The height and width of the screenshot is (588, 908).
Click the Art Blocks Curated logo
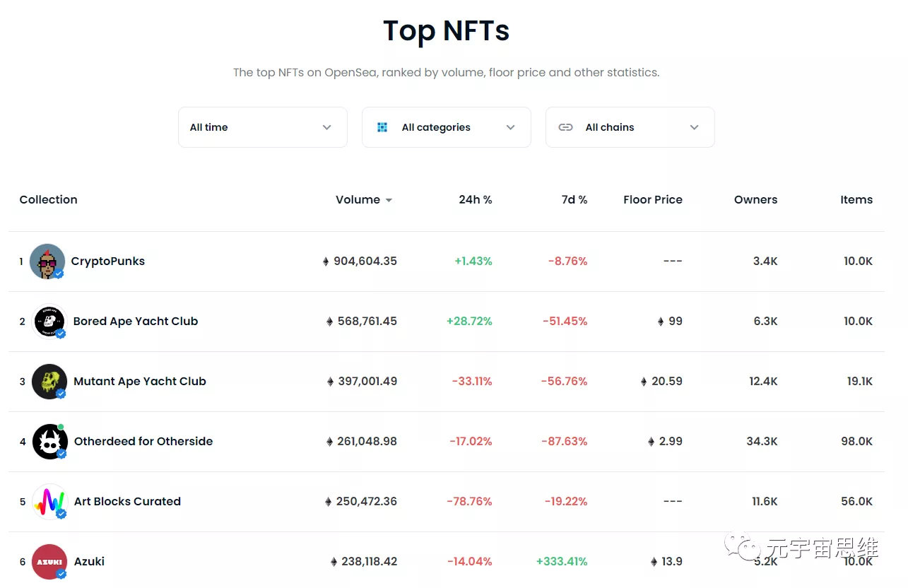[x=50, y=502]
